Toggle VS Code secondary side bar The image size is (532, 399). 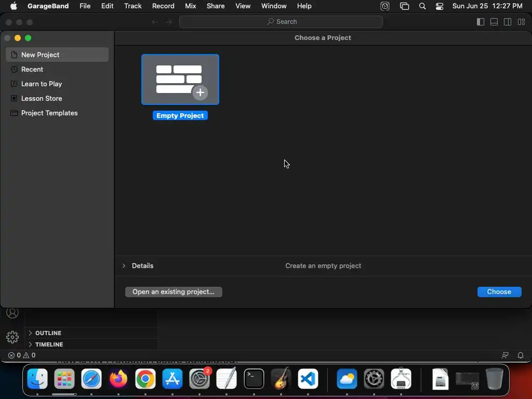pyautogui.click(x=508, y=22)
